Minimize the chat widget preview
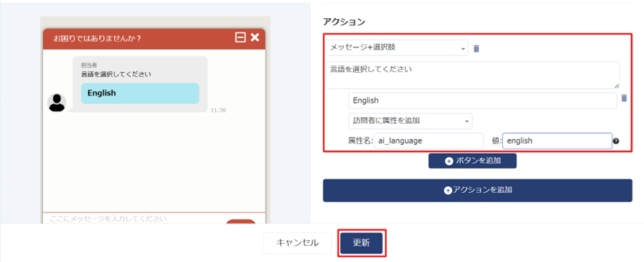 [x=241, y=37]
